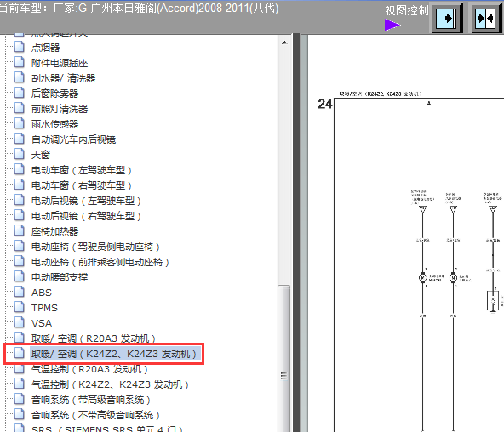This screenshot has height=432, width=504.
Task: Open the TPMS entry
Action: pos(44,308)
